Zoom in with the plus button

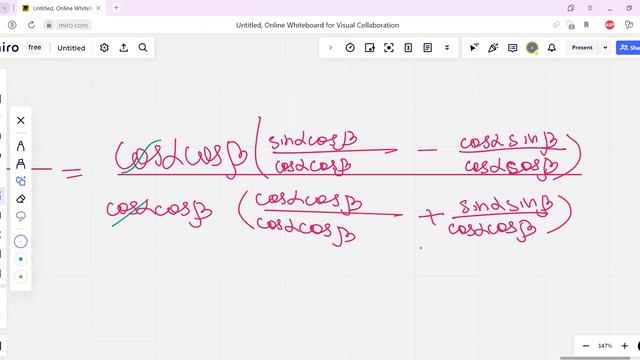click(624, 346)
